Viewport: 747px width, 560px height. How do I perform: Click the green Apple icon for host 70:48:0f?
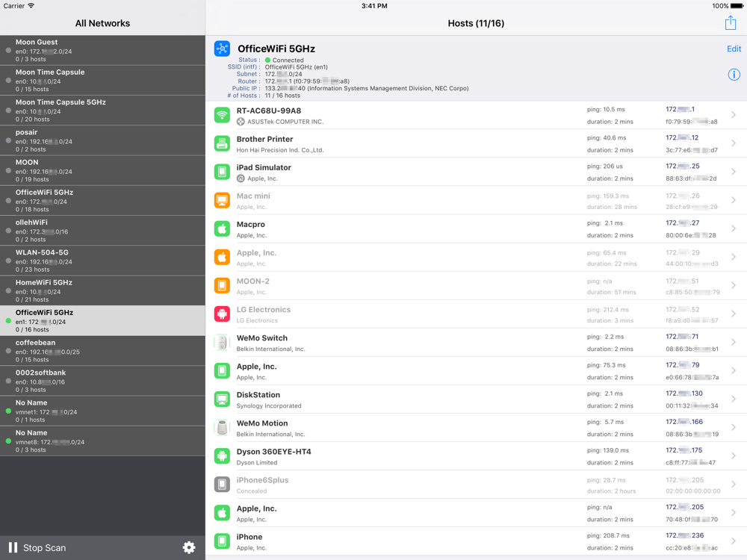(222, 513)
